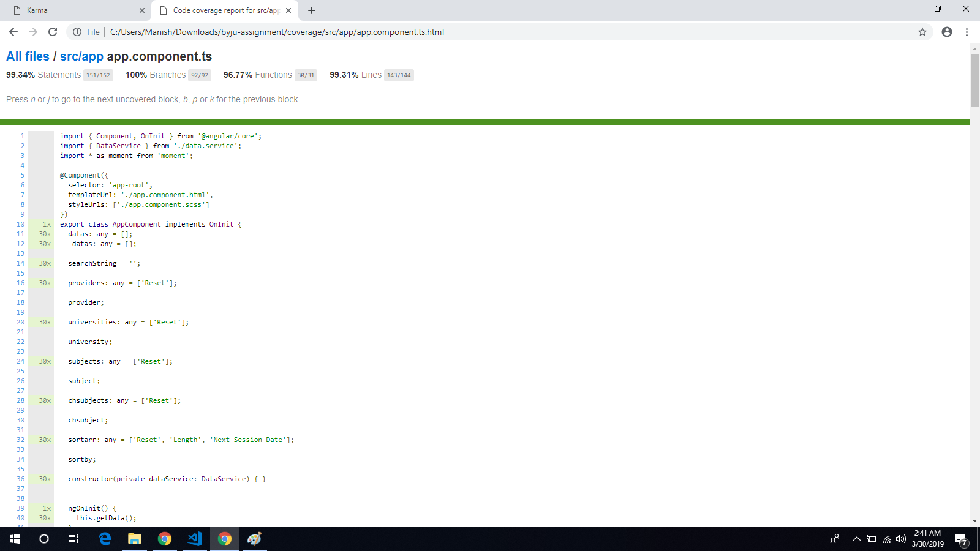Viewport: 980px width, 551px height.
Task: Click the page vertical scrollbar thumb
Action: click(x=974, y=80)
